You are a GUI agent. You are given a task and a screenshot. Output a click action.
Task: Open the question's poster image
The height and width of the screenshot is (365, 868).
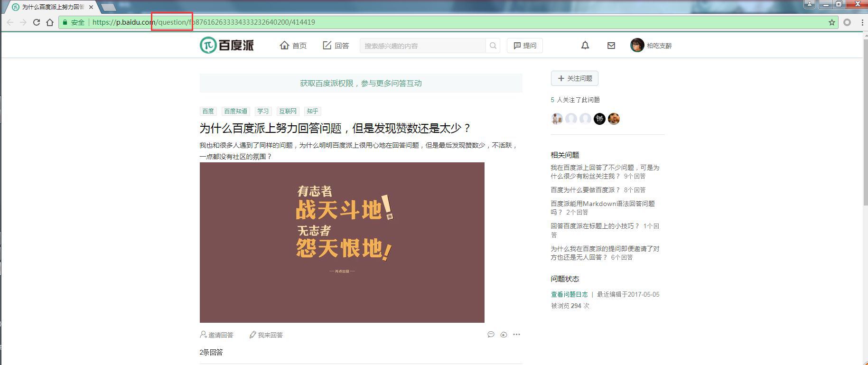point(342,243)
